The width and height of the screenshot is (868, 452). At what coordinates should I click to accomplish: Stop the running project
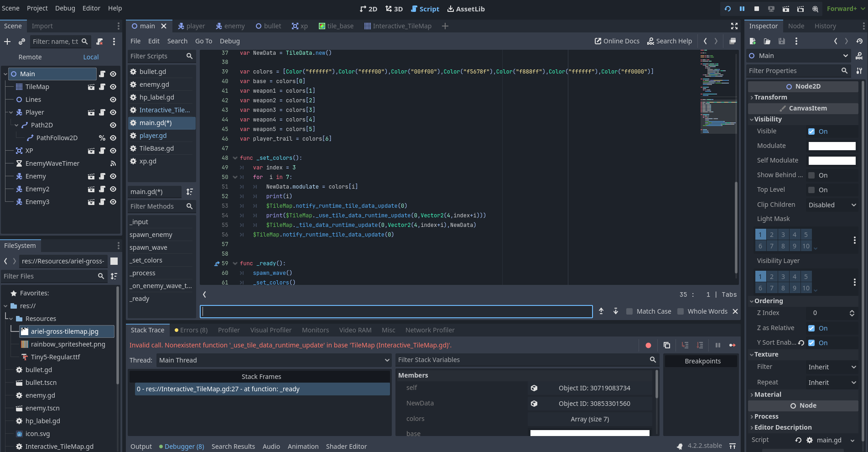(x=757, y=9)
